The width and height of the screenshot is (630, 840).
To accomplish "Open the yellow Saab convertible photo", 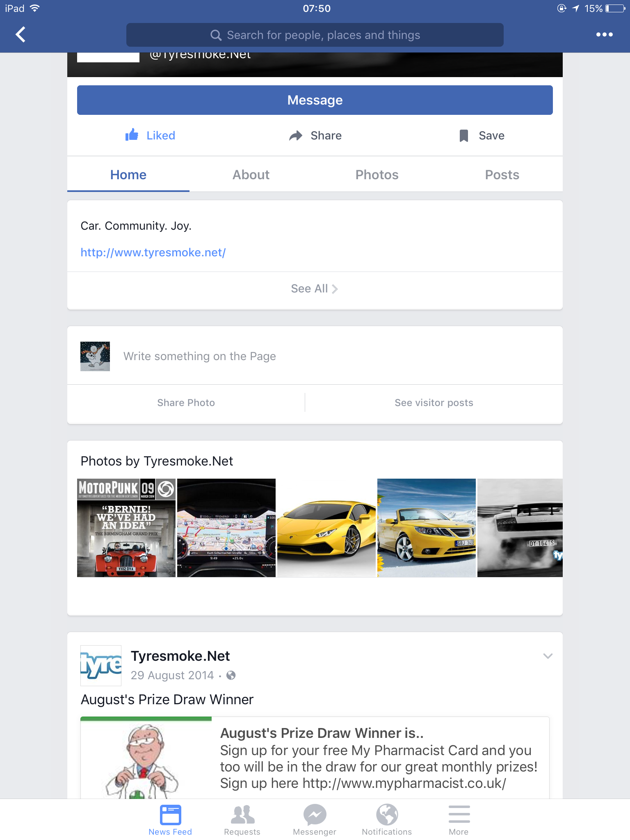I will 427,528.
